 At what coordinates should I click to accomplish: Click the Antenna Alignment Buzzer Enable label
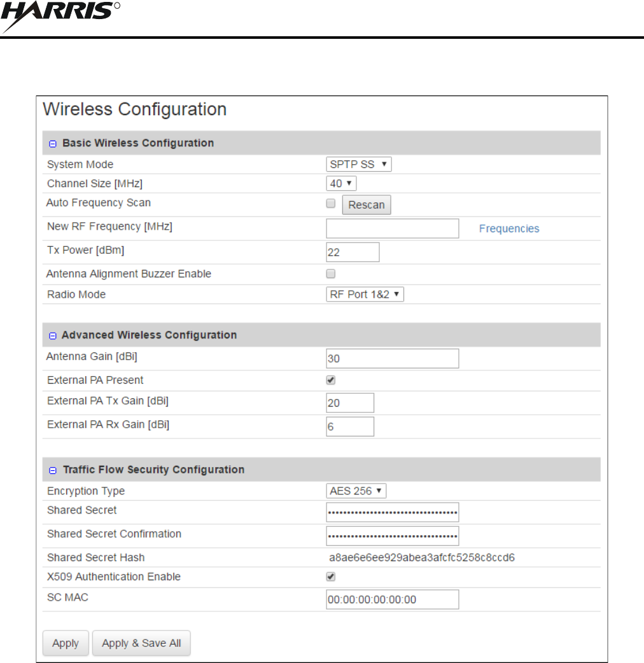pos(129,274)
